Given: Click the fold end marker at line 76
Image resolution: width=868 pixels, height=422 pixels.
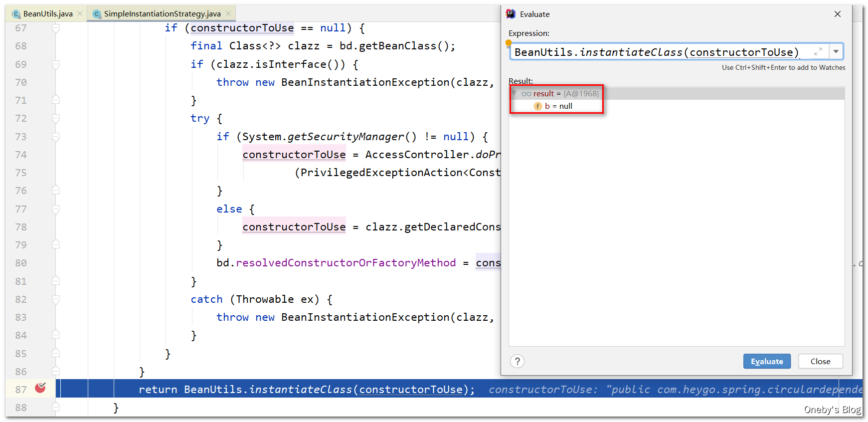Looking at the screenshot, I should pyautogui.click(x=56, y=190).
